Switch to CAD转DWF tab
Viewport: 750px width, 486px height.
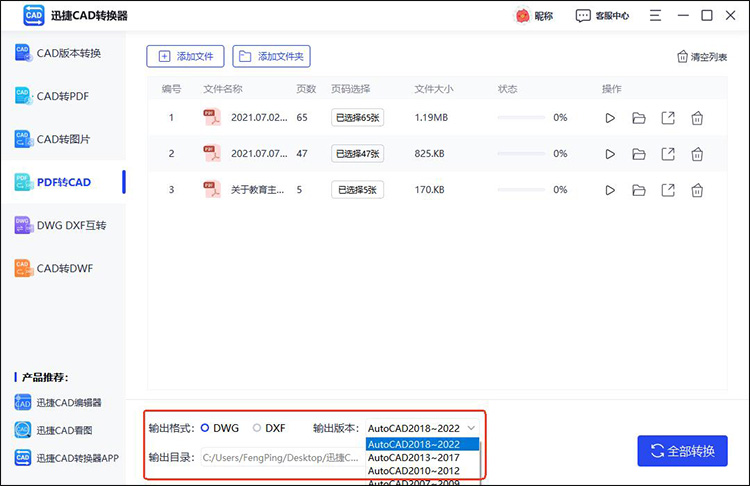pyautogui.click(x=63, y=268)
